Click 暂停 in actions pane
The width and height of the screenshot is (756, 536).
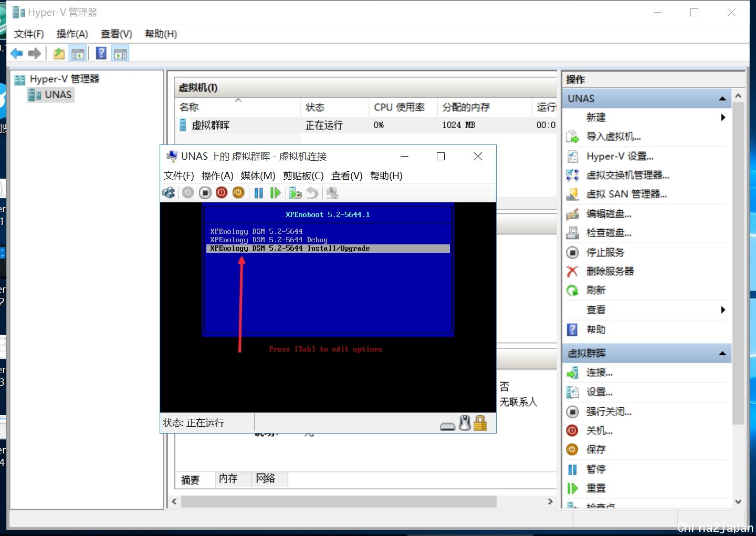[596, 469]
